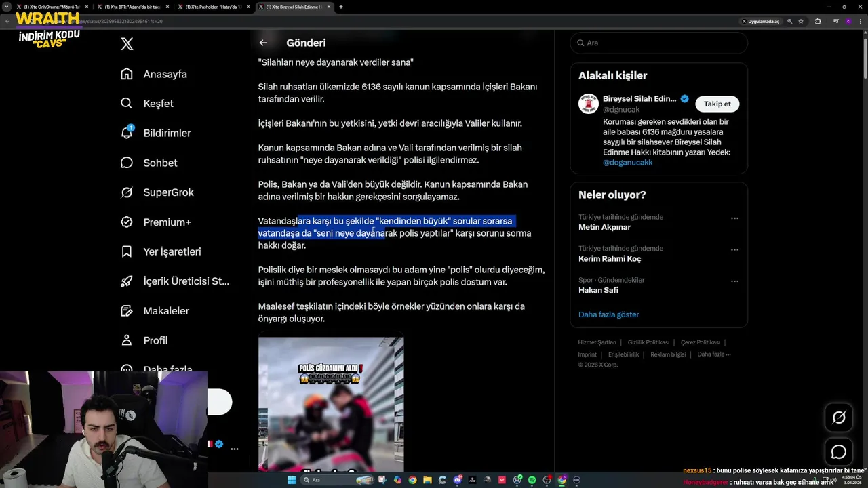Open Kerim Rahmi Koç trending topic
868x488 pixels.
[610, 259]
